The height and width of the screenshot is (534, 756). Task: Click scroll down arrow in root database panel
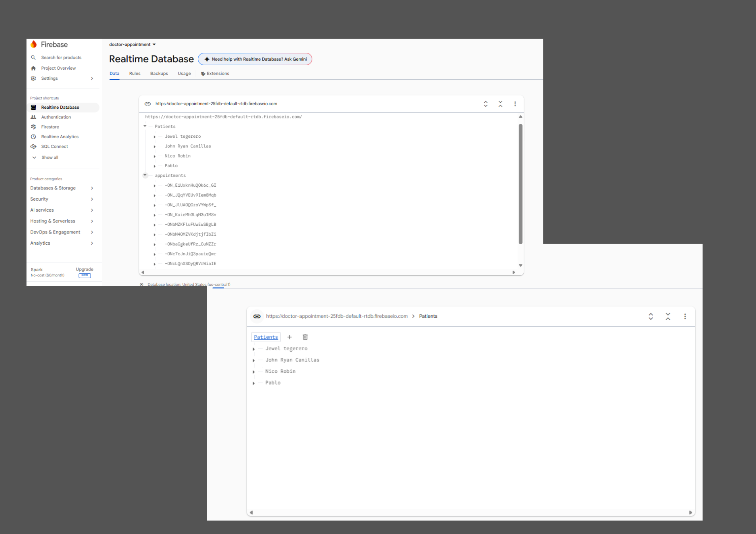coord(521,265)
